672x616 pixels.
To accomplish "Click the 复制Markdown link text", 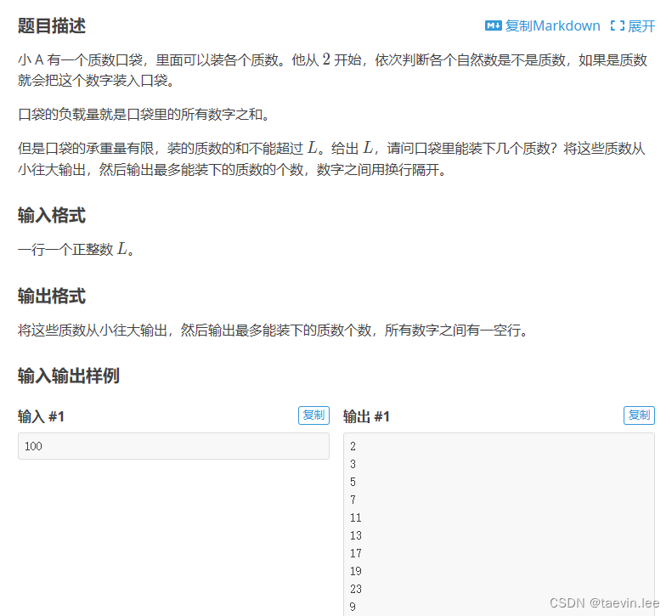I will tap(552, 25).
